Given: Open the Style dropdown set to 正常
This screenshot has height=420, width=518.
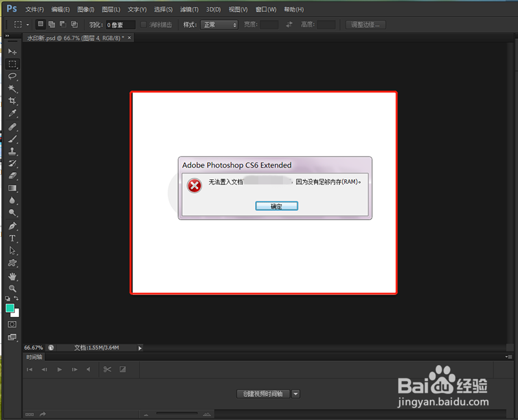Looking at the screenshot, I should [x=219, y=25].
